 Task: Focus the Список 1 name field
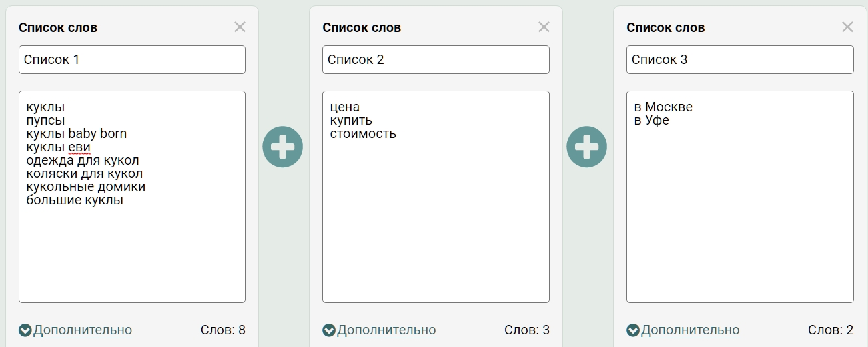click(132, 59)
